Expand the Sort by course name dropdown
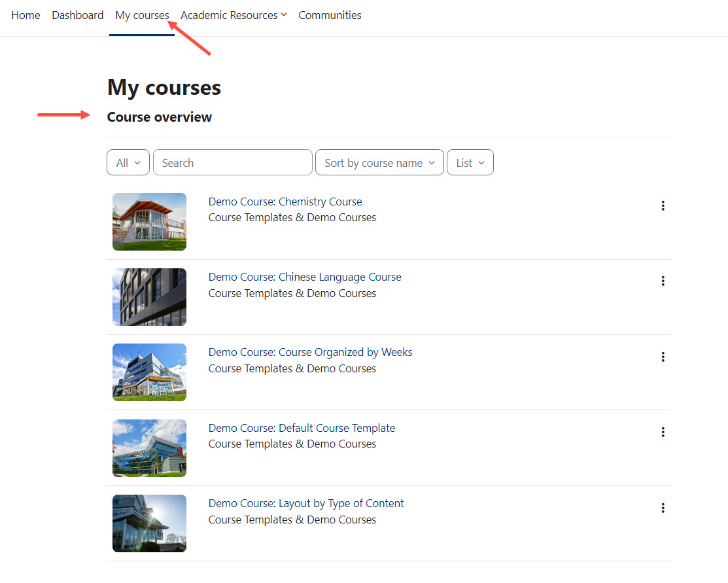728x583 pixels. coord(379,162)
